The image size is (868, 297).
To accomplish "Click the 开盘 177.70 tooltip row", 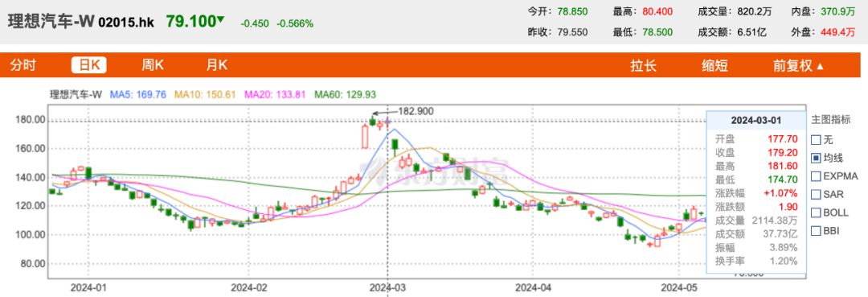I will pyautogui.click(x=755, y=138).
